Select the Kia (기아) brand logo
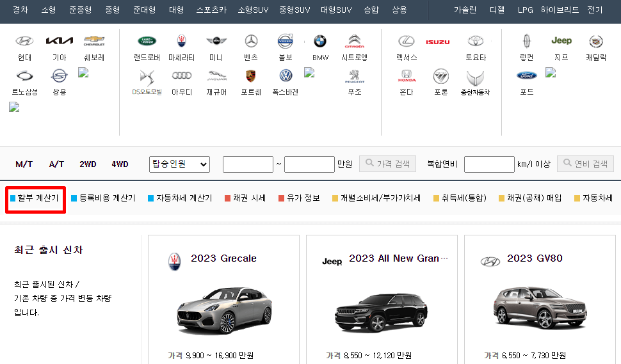This screenshot has width=621, height=364. tap(60, 40)
